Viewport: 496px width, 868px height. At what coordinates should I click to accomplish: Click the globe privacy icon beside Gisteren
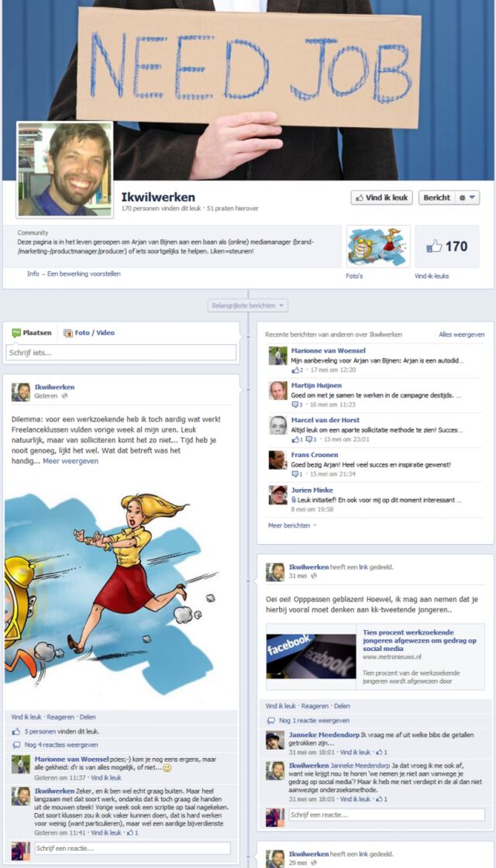click(x=64, y=396)
